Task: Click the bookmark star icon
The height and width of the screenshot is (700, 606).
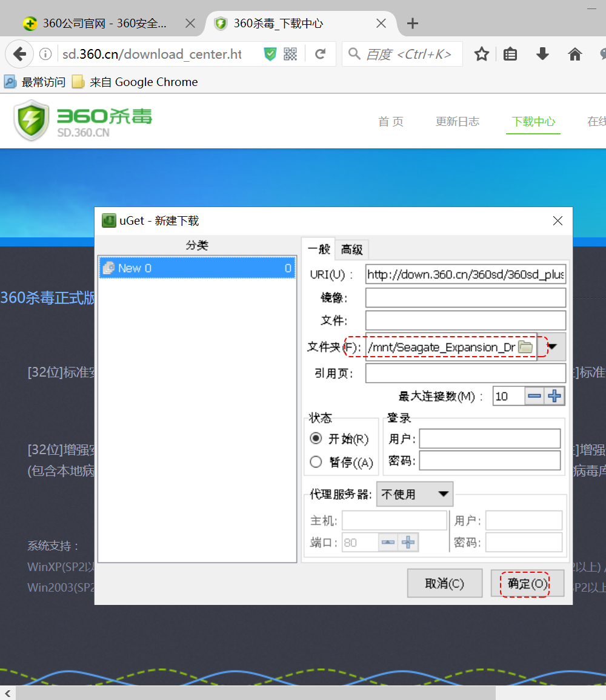Action: click(481, 54)
